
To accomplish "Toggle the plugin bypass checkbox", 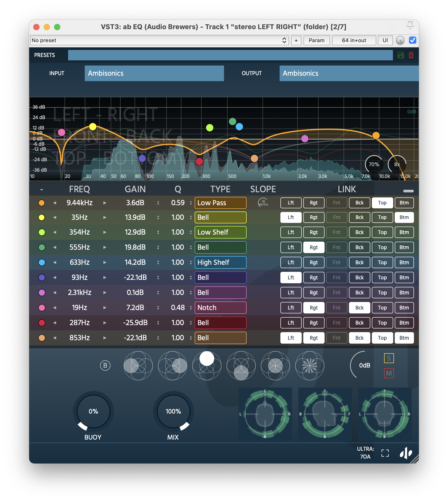I will [x=412, y=40].
